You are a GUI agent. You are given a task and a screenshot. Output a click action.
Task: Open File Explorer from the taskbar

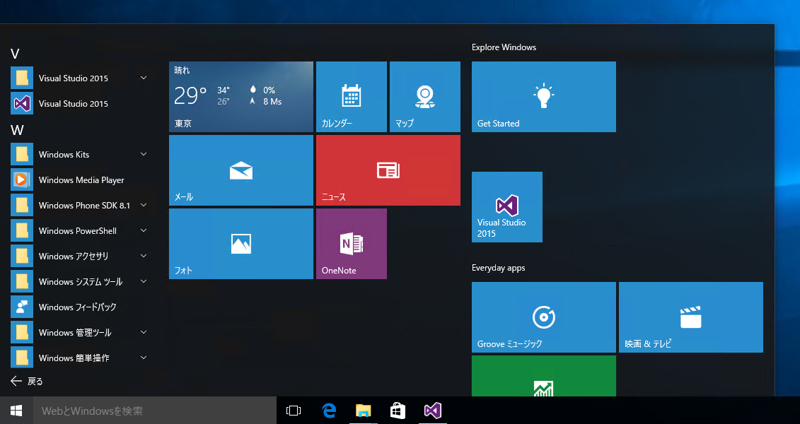(363, 411)
